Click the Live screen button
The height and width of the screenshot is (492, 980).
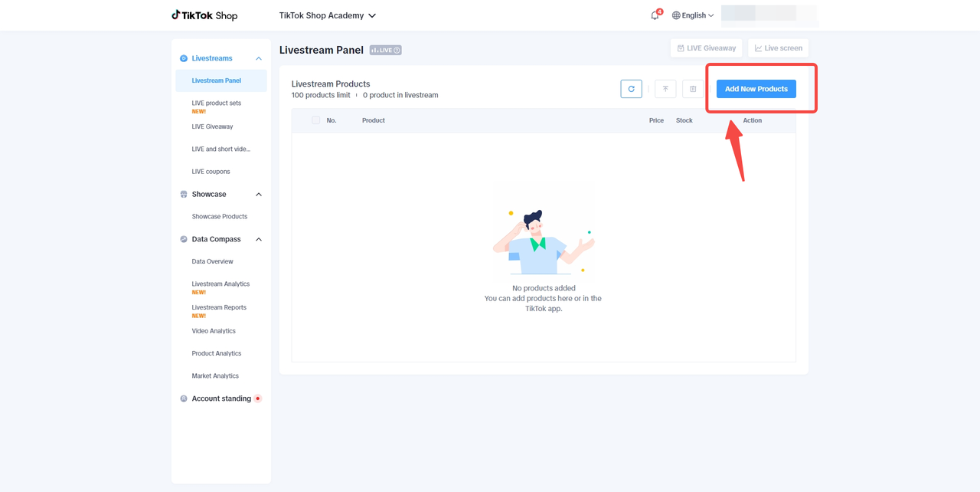[779, 48]
